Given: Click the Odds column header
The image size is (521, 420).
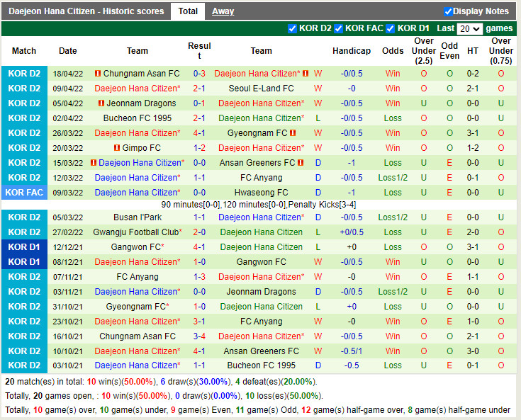Looking at the screenshot, I should (393, 51).
